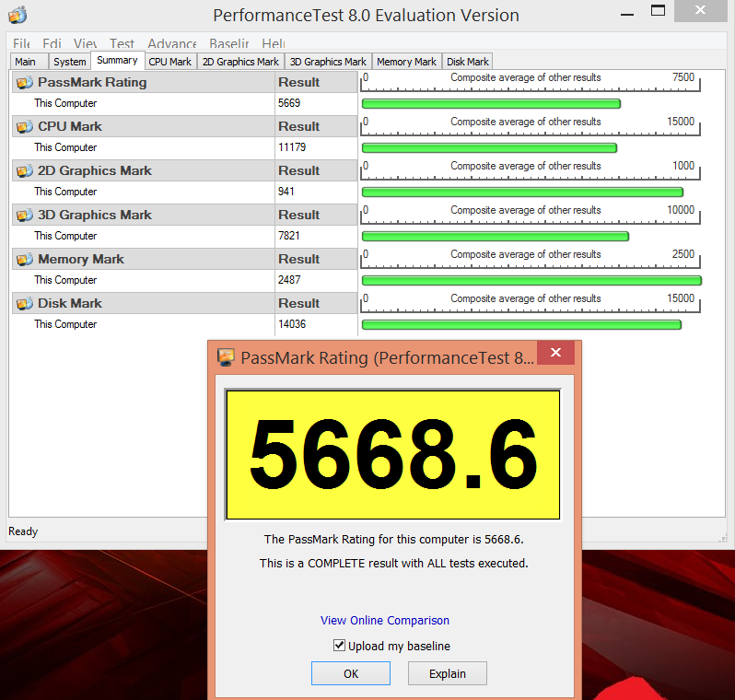Screen dimensions: 735x700
Task: Click the 3D Graphics Mark row icon
Action: [25, 216]
